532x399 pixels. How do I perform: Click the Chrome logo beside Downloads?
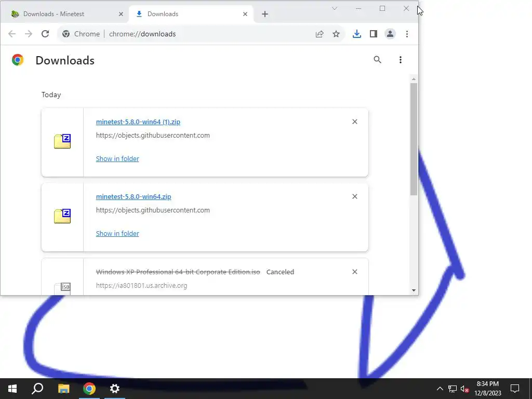[x=18, y=60]
